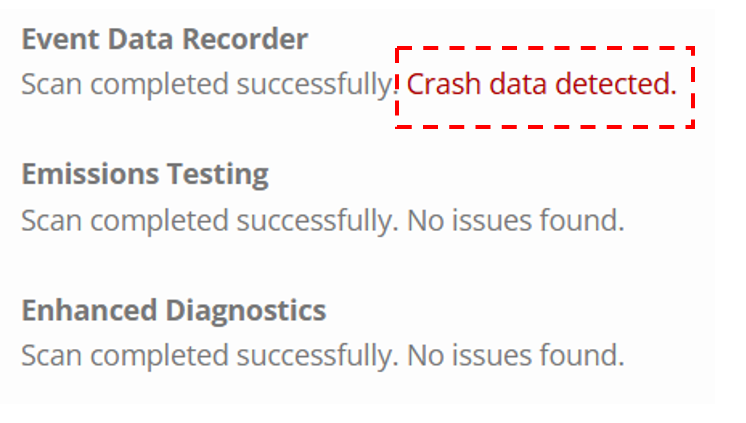This screenshot has width=746, height=423.
Task: Click "Scan completed successfully" under Emissions Testing
Action: point(210,221)
